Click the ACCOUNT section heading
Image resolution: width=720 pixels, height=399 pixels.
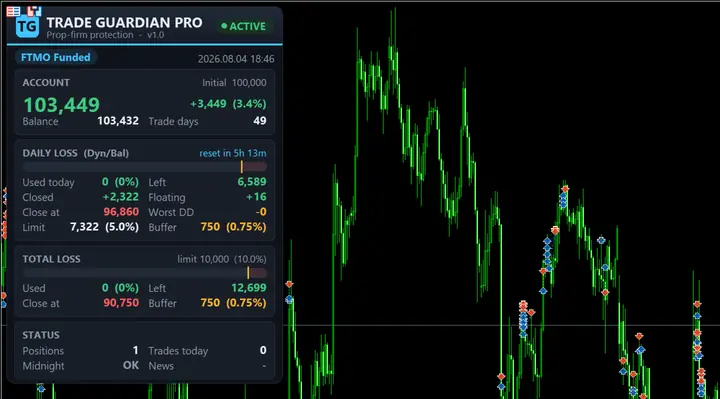coord(46,83)
